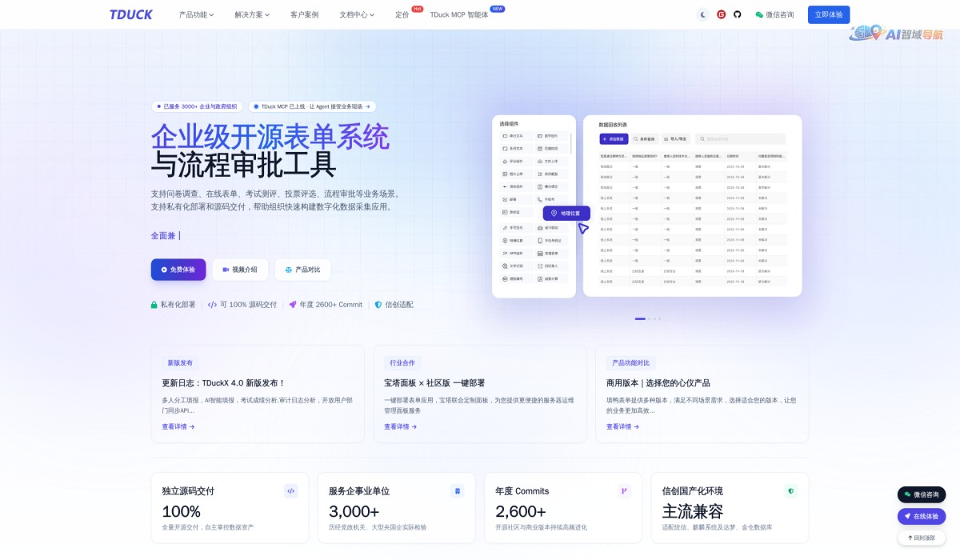Expand the 解决方案 dropdown menu
960x560 pixels.
click(x=252, y=14)
